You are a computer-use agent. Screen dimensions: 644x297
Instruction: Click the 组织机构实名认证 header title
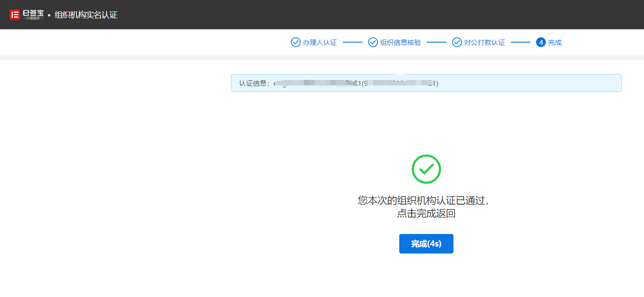[86, 15]
